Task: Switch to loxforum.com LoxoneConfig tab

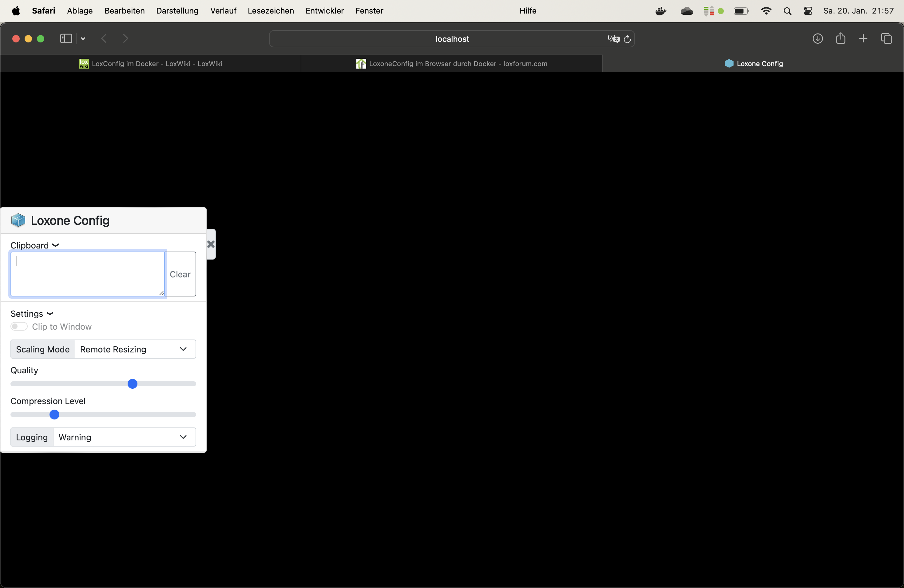Action: [452, 64]
